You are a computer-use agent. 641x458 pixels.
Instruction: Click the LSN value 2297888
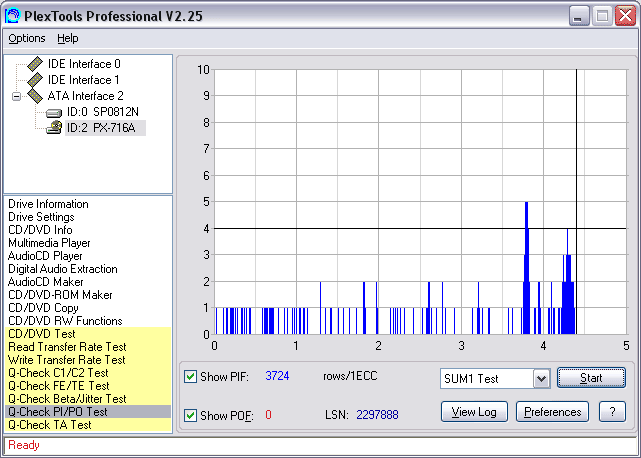pos(377,415)
